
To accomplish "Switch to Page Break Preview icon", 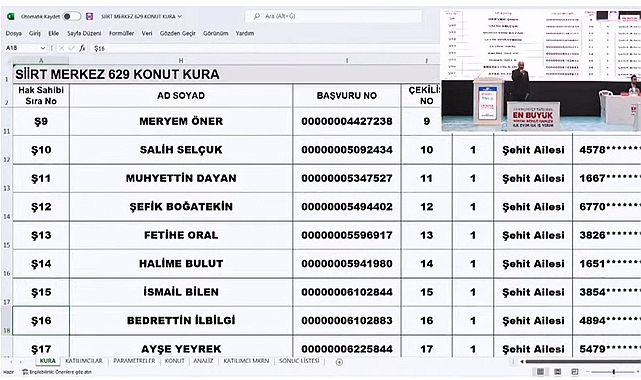I will (x=575, y=372).
